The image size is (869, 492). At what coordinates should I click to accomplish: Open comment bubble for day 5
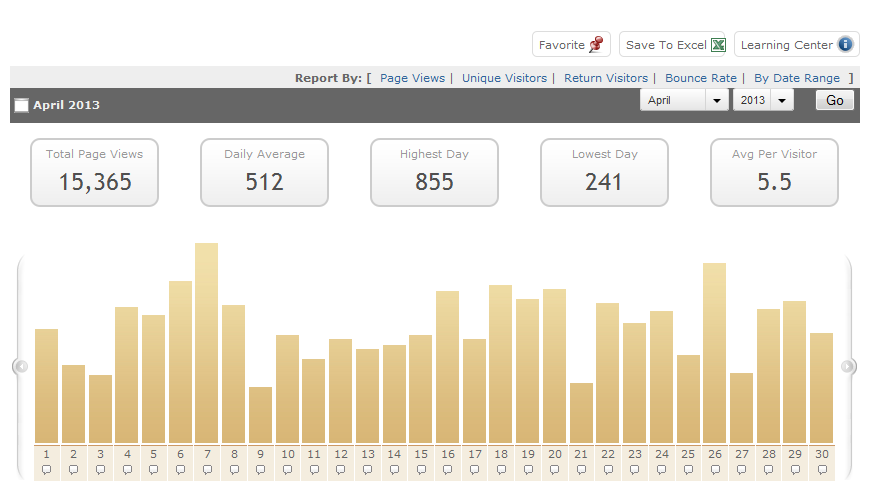tap(154, 470)
